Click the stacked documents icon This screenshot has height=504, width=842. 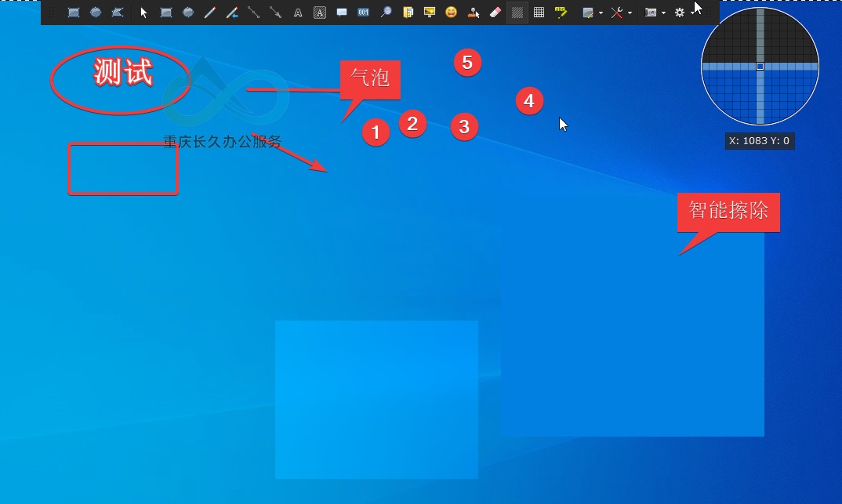408,13
